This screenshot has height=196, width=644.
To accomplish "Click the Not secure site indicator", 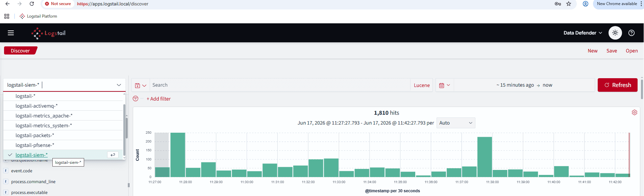I will tap(58, 4).
